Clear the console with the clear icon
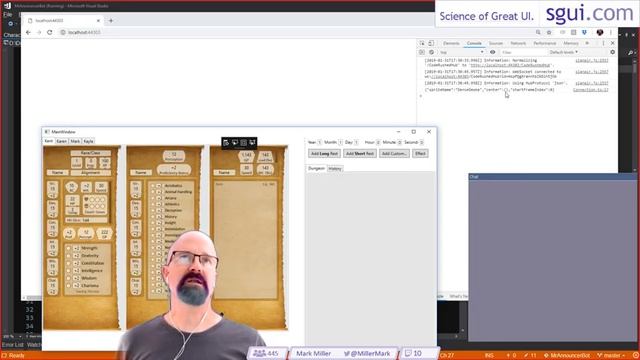 click(x=431, y=52)
